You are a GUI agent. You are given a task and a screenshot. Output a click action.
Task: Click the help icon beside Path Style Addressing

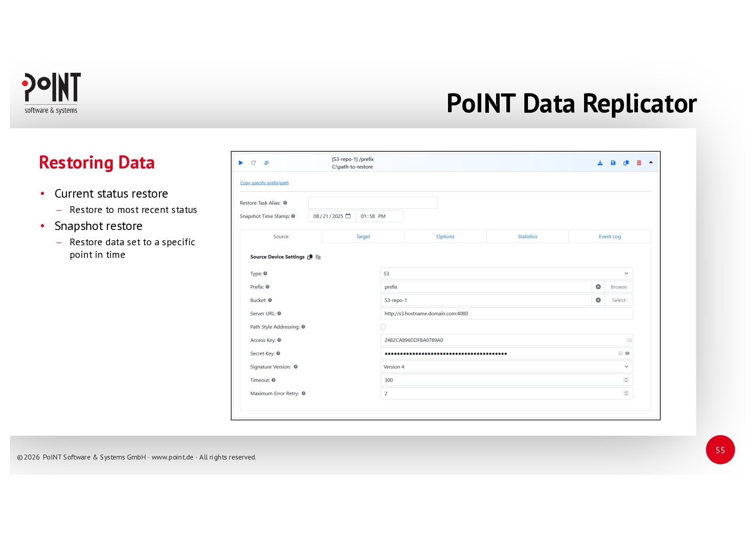click(303, 327)
